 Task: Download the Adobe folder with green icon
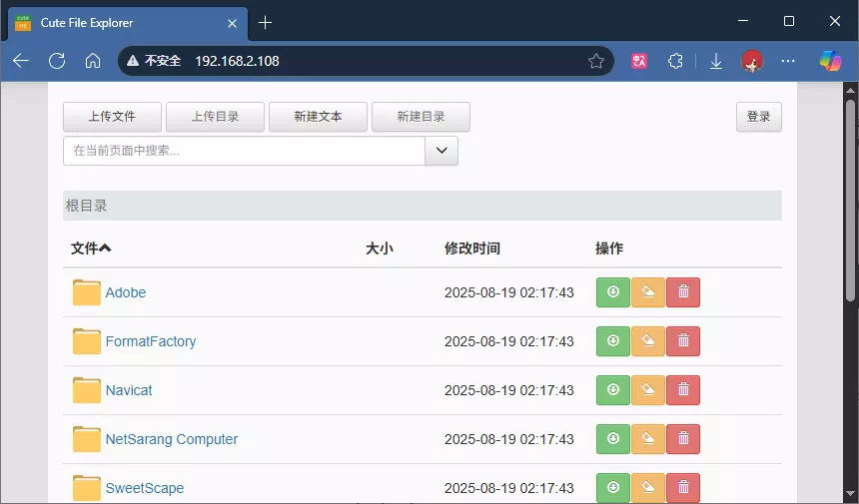point(613,292)
